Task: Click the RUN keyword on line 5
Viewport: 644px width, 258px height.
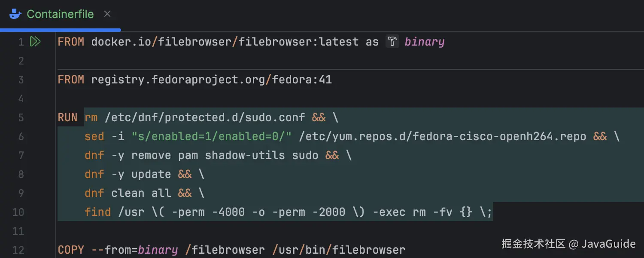Action: pos(67,118)
